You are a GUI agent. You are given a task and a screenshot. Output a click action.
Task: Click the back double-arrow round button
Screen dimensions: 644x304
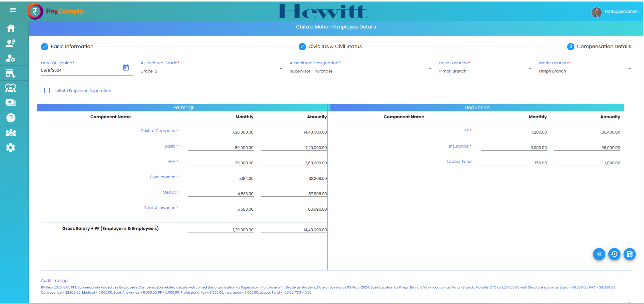click(599, 254)
